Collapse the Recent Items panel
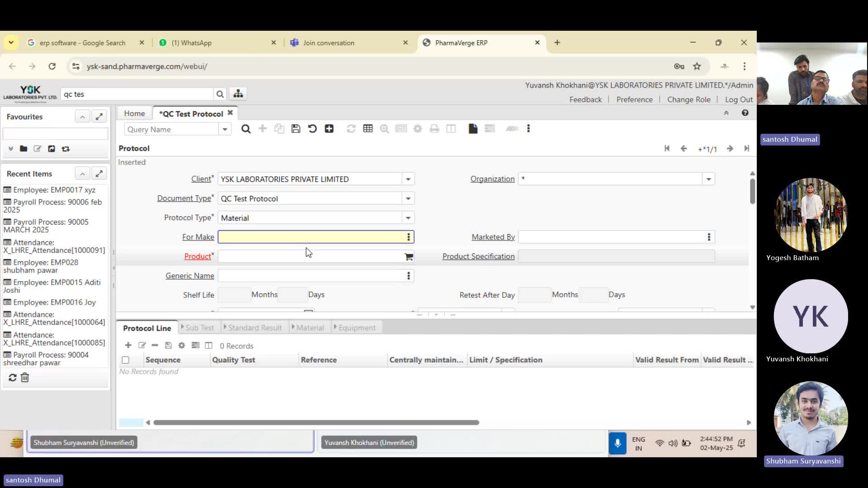Viewport: 868px width, 488px height. 82,174
